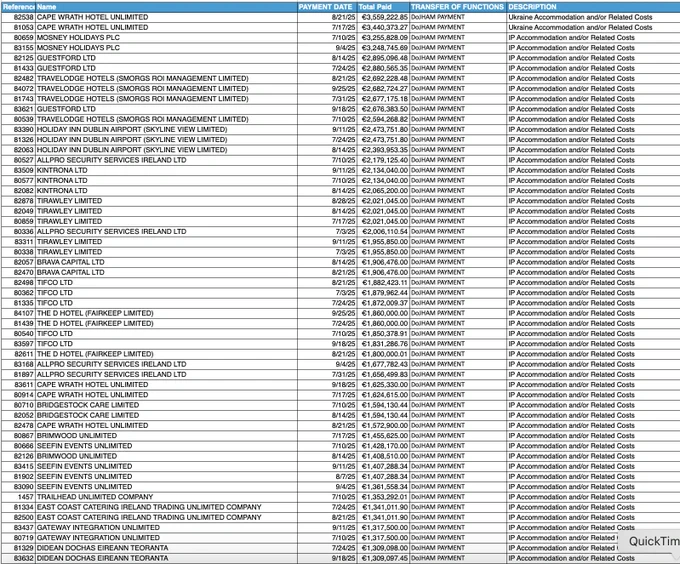Click amount €1,408,510.00
The image size is (680, 564).
(x=385, y=456)
